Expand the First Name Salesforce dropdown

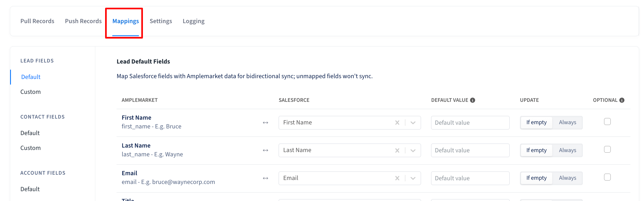(x=413, y=123)
